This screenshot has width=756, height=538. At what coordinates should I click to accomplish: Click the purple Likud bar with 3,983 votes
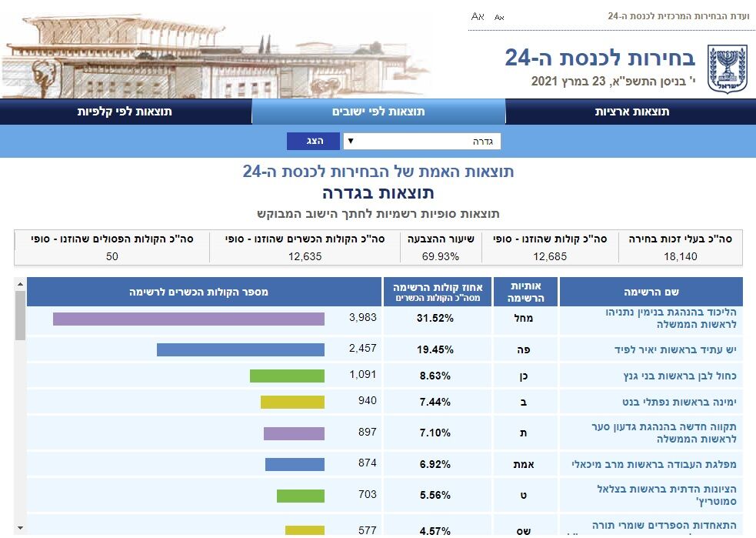(188, 319)
